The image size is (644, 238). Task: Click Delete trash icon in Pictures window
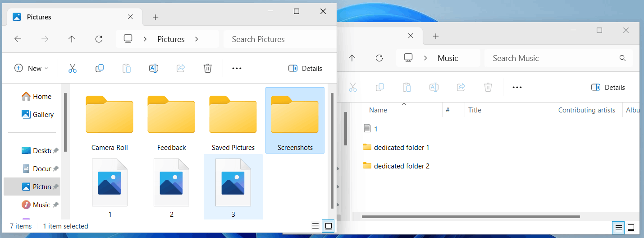(x=208, y=69)
